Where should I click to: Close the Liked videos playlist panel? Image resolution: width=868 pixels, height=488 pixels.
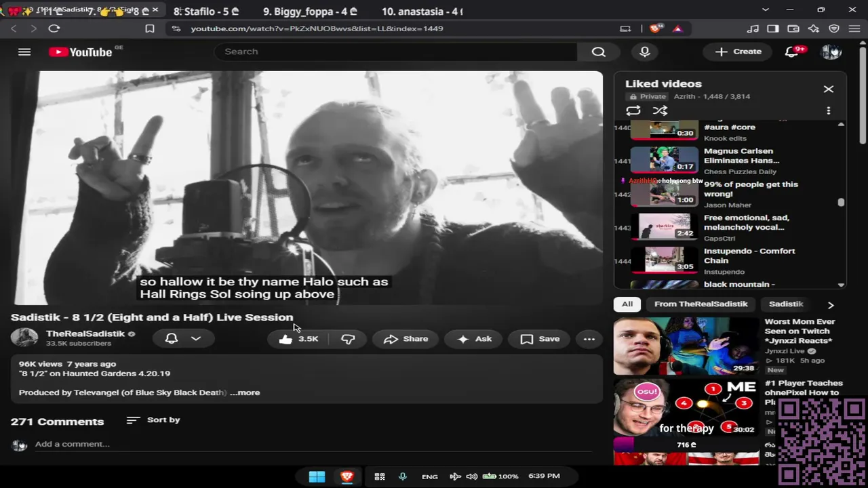829,89
